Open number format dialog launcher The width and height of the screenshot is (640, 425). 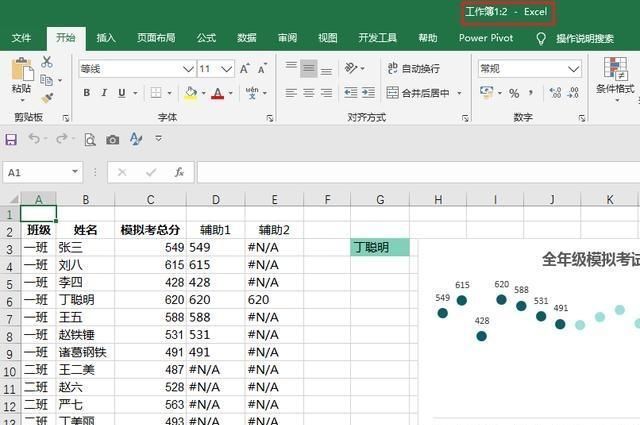pyautogui.click(x=582, y=118)
